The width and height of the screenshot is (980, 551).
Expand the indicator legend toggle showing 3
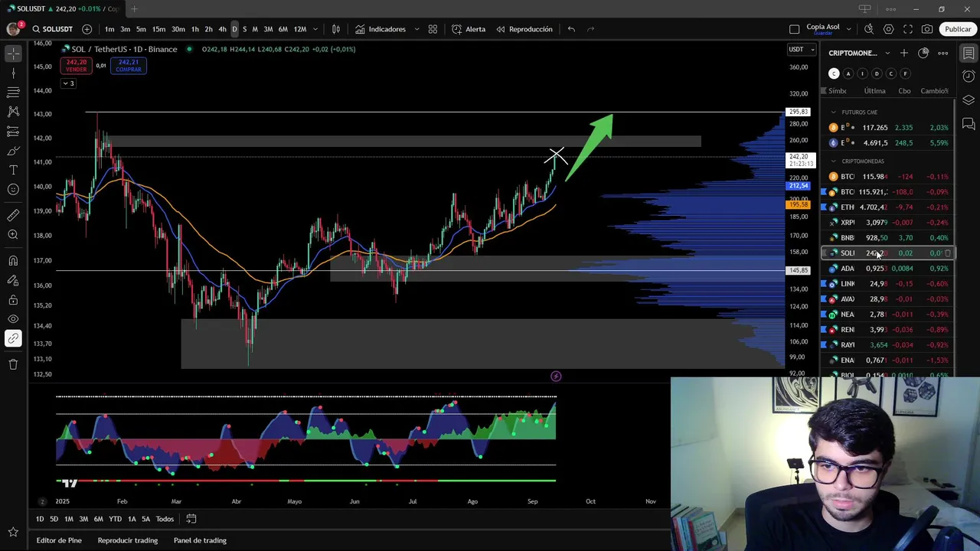tap(68, 83)
